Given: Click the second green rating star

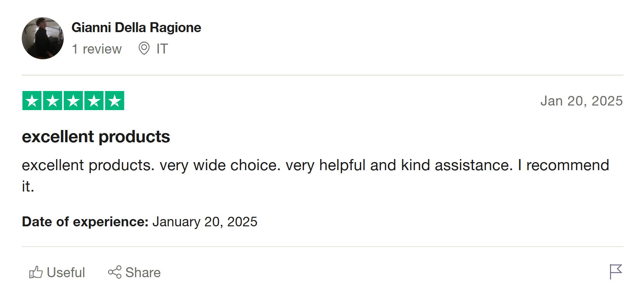Looking at the screenshot, I should point(53,101).
